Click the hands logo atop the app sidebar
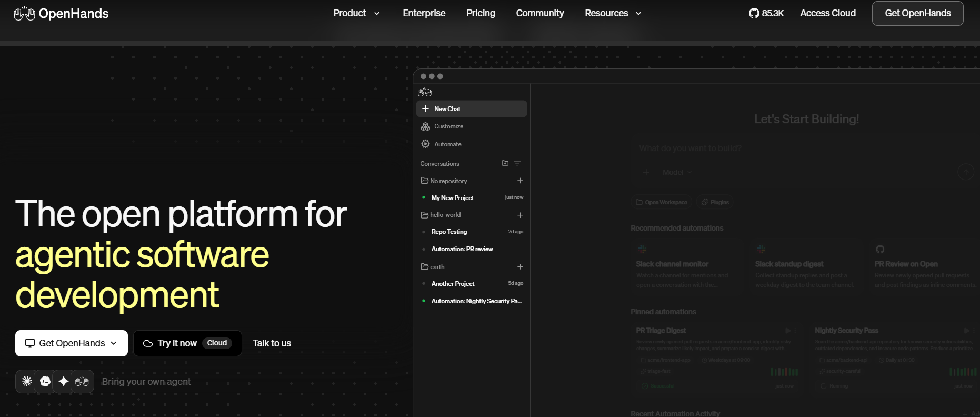This screenshot has height=417, width=980. coord(425,92)
